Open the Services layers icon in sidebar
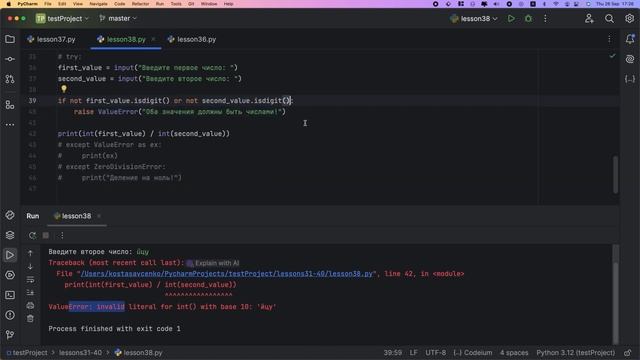This screenshot has height=360, width=640. [x=10, y=236]
